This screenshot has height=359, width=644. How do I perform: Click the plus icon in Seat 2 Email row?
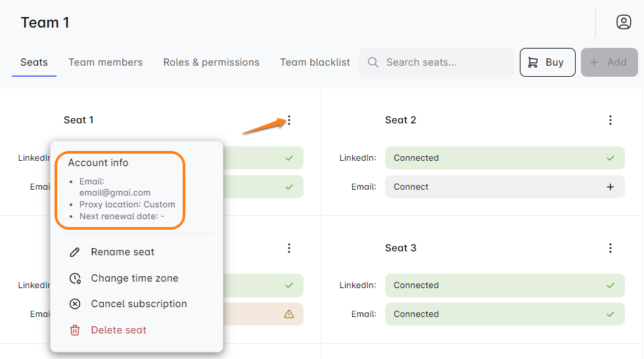(610, 187)
